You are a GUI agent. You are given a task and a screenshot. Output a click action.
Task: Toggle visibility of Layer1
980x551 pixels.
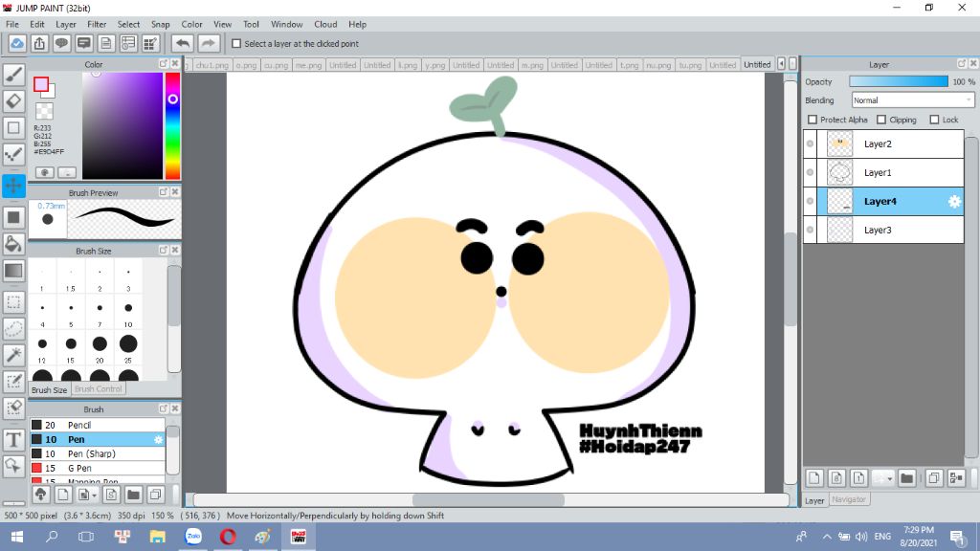[x=810, y=172]
